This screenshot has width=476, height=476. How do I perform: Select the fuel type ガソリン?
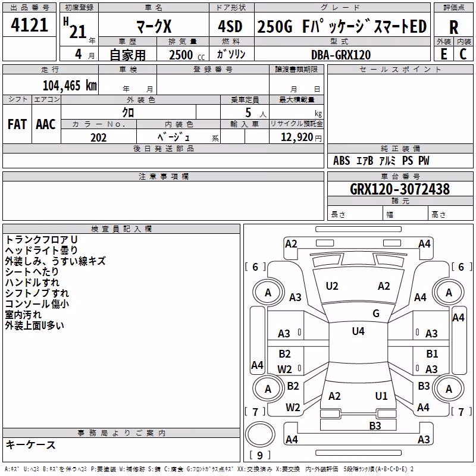[x=231, y=54]
